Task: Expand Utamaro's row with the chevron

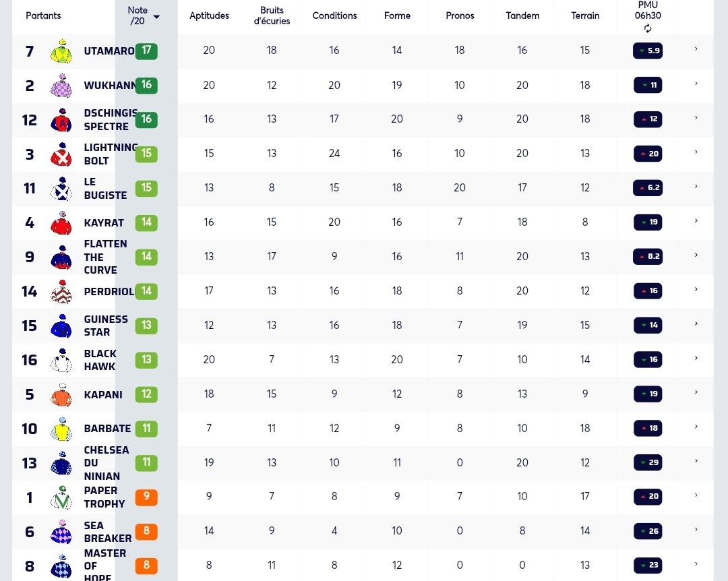Action: [696, 49]
